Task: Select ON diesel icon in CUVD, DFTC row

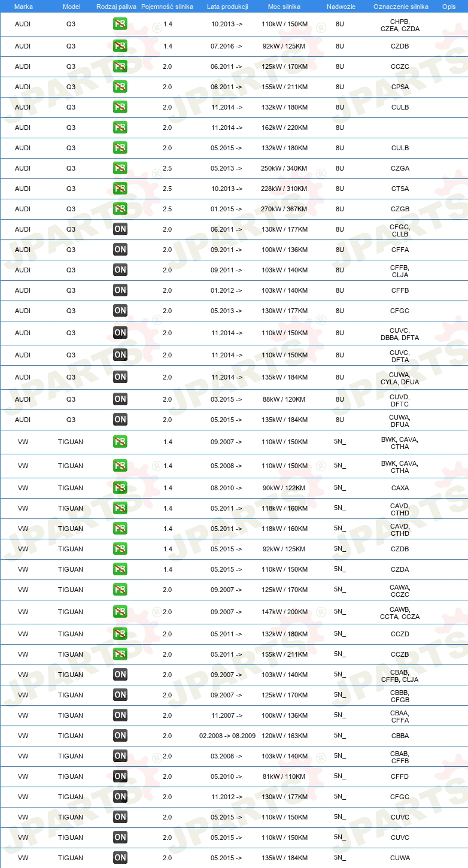Action: (120, 399)
